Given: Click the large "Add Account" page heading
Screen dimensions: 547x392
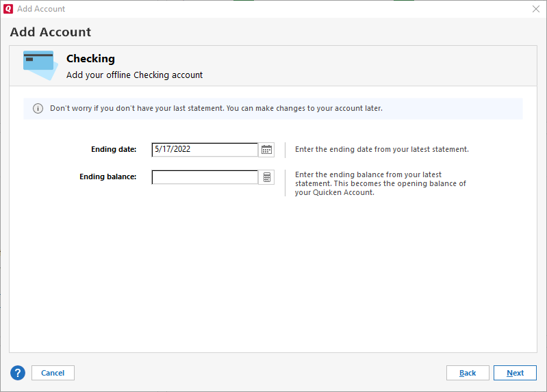Looking at the screenshot, I should click(x=51, y=32).
